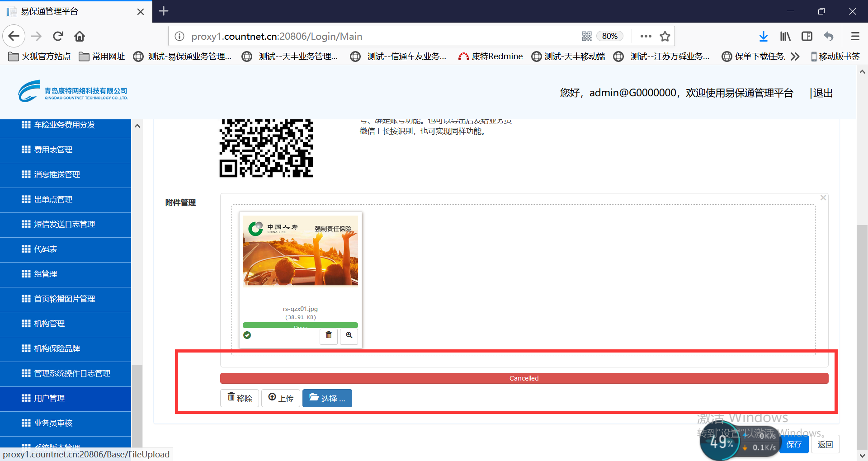The height and width of the screenshot is (461, 868).
Task: Open the 常用网址 bookmark folder
Action: coord(102,56)
